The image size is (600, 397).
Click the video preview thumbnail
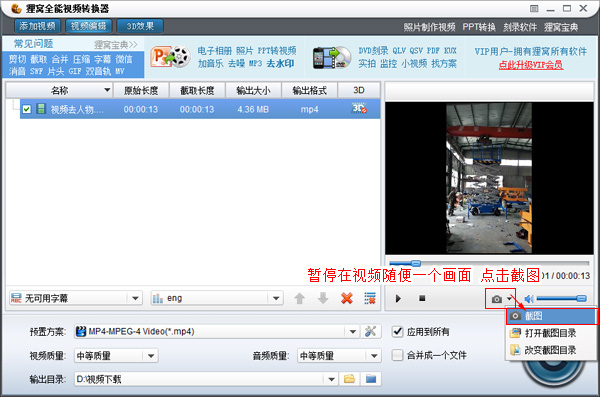[489, 178]
